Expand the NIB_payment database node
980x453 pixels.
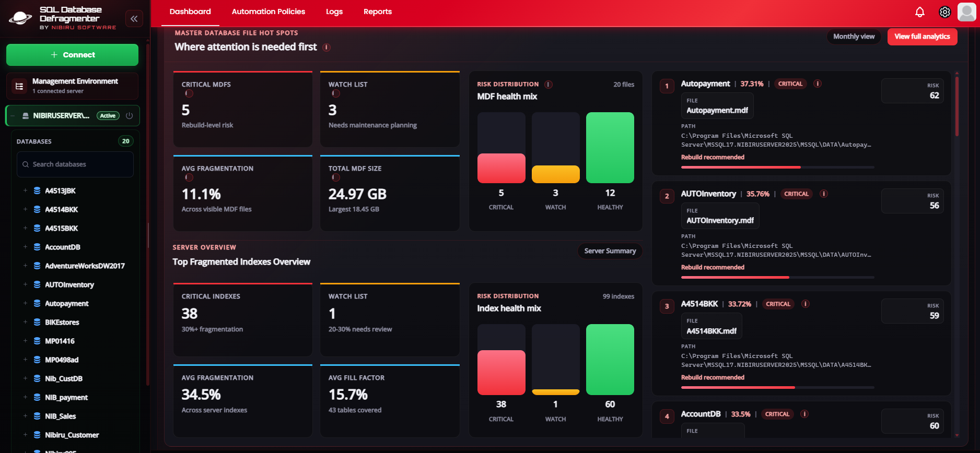(25, 397)
